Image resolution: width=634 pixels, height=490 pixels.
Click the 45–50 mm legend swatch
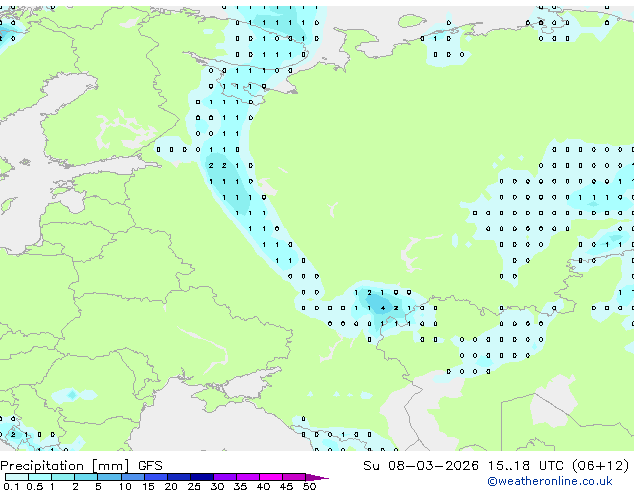click(294, 477)
